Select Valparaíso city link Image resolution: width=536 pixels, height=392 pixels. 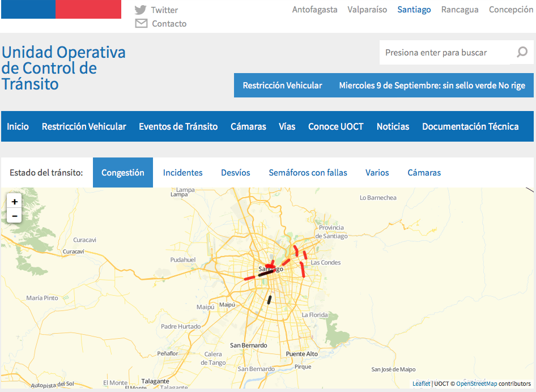(x=367, y=10)
